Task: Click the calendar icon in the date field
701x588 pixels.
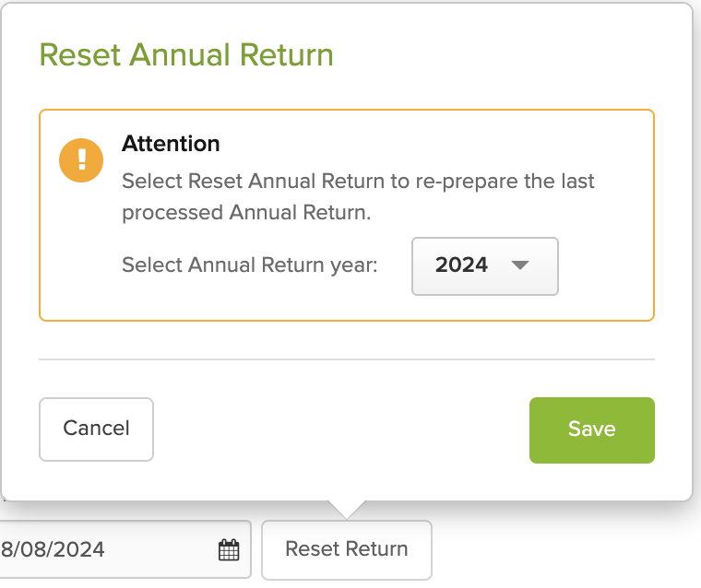Action: 228,550
